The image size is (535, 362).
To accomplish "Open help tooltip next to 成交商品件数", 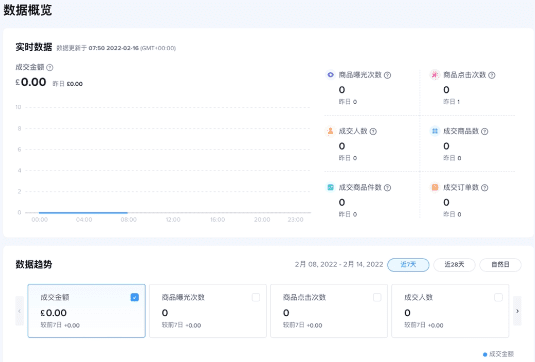I will click(x=387, y=188).
